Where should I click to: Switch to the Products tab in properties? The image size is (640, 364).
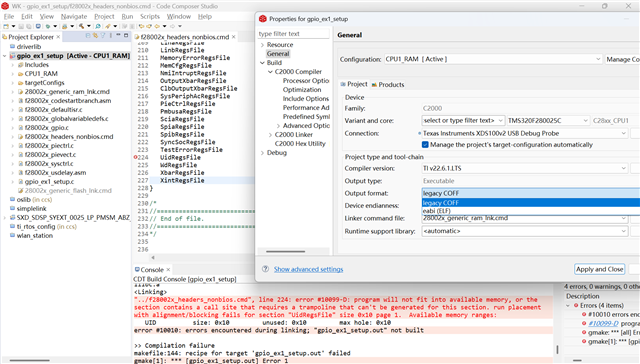[x=388, y=84]
